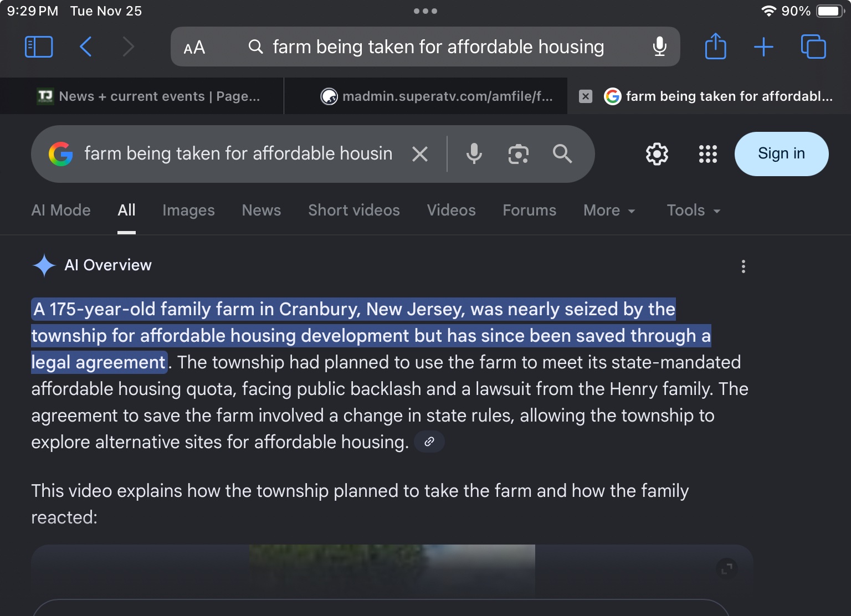Screen dimensions: 851x616
Task: Search by image with Google Lens
Action: [518, 154]
